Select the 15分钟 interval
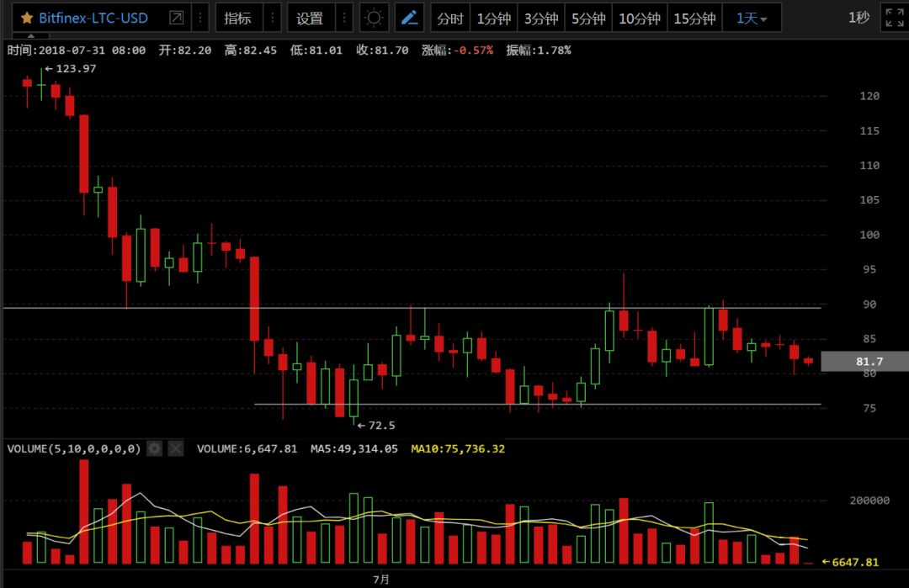This screenshot has height=588, width=909. [x=694, y=19]
